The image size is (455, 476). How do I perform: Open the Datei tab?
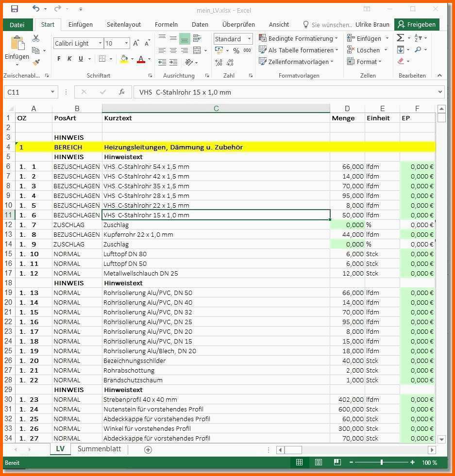[17, 25]
